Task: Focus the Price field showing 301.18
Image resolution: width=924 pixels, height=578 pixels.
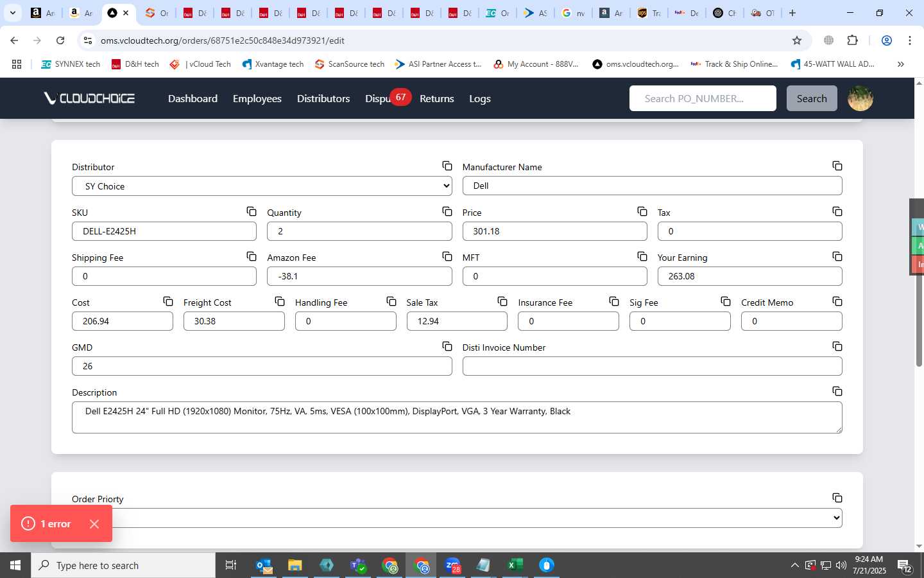Action: pyautogui.click(x=555, y=231)
